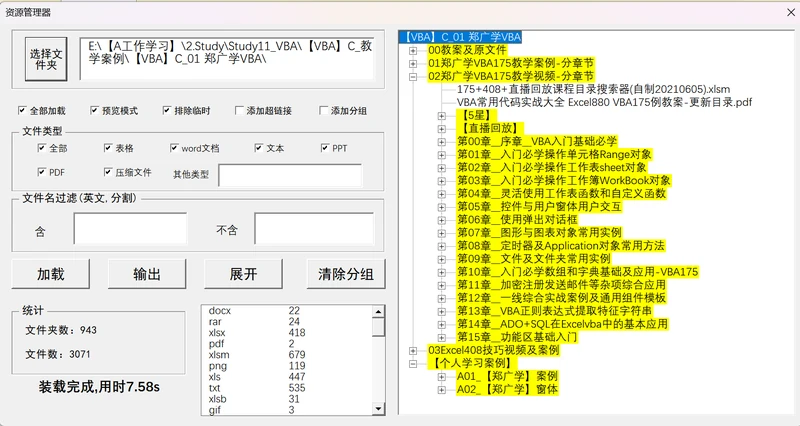Click the xlsx row in extension list

[288, 333]
